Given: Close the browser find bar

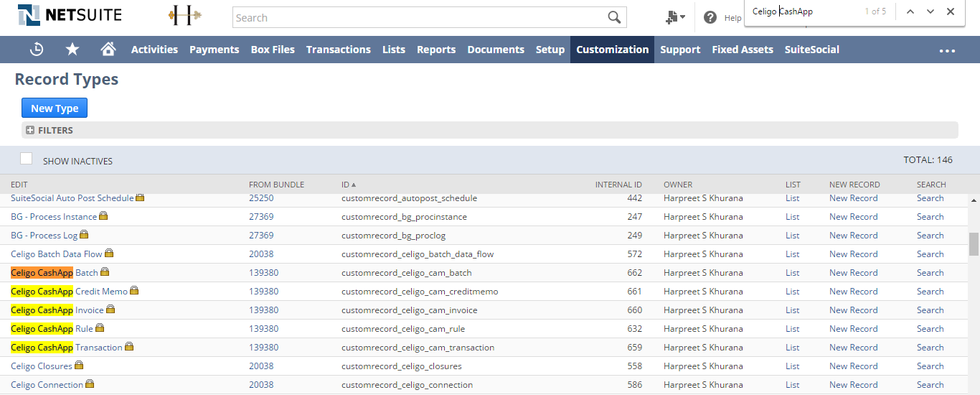Looking at the screenshot, I should click(951, 11).
